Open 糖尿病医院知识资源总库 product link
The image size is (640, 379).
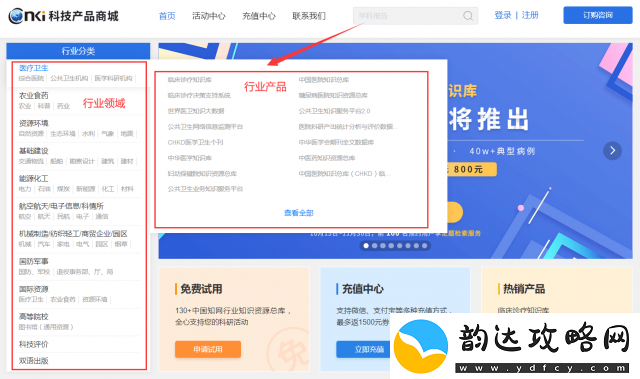(x=333, y=95)
